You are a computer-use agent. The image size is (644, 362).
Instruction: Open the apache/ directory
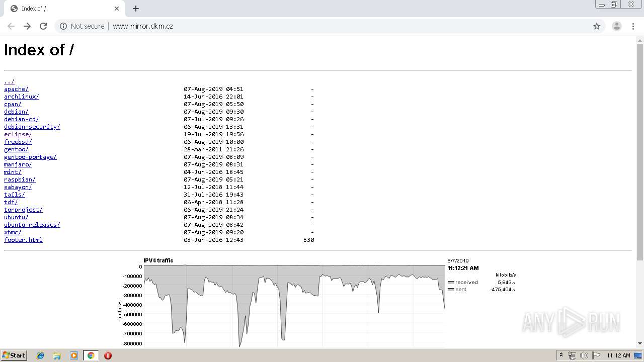click(x=16, y=89)
